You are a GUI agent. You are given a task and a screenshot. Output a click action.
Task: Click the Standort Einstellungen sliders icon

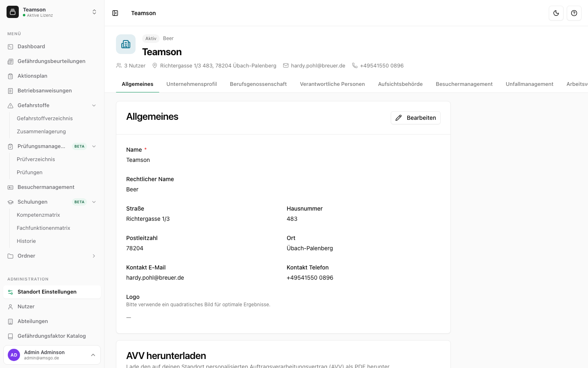(x=11, y=292)
